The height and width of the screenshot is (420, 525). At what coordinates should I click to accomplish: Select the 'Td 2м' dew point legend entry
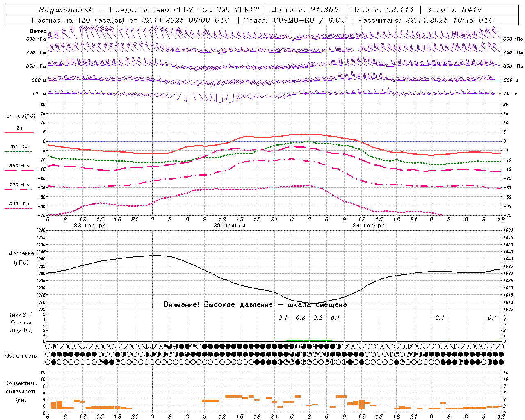(x=19, y=147)
